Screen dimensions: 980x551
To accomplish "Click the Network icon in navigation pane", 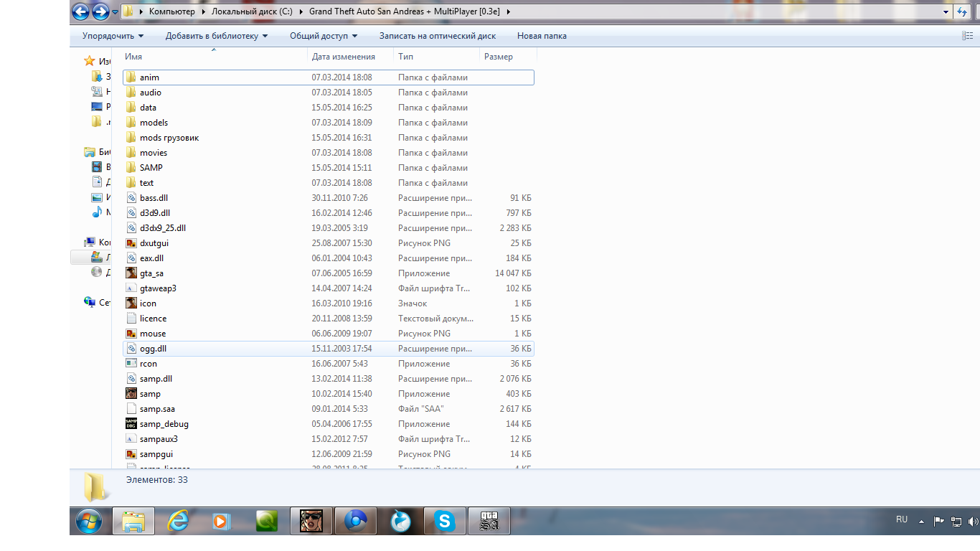I will pos(90,303).
